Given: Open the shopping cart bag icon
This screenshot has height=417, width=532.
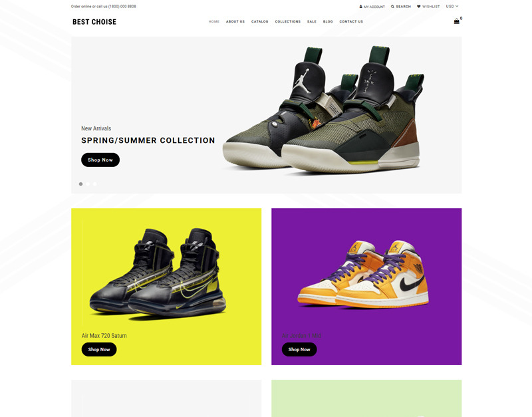Looking at the screenshot, I should click(457, 21).
